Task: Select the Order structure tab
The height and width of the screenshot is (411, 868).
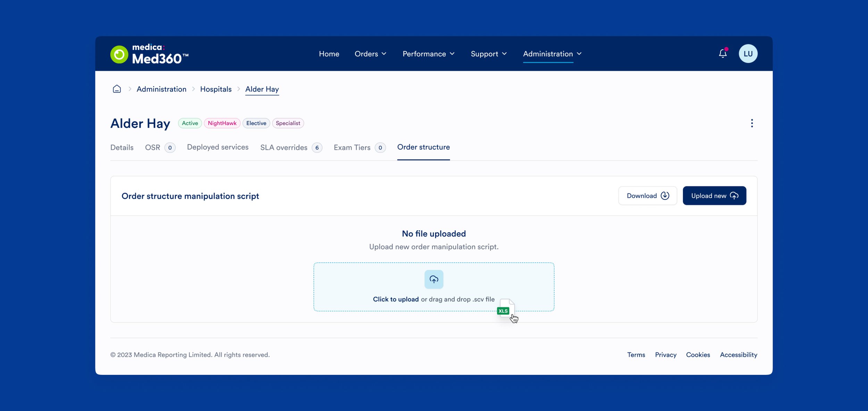Action: click(423, 147)
